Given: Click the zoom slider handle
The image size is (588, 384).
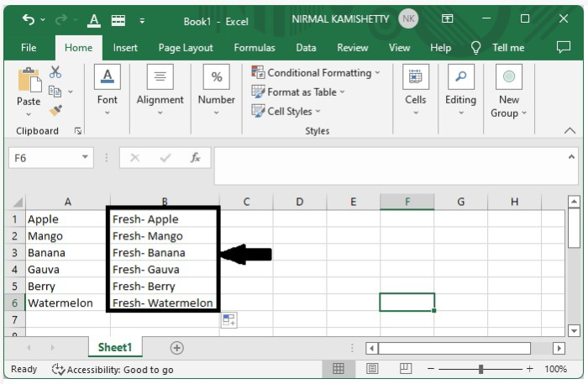Looking at the screenshot, I should coord(481,369).
